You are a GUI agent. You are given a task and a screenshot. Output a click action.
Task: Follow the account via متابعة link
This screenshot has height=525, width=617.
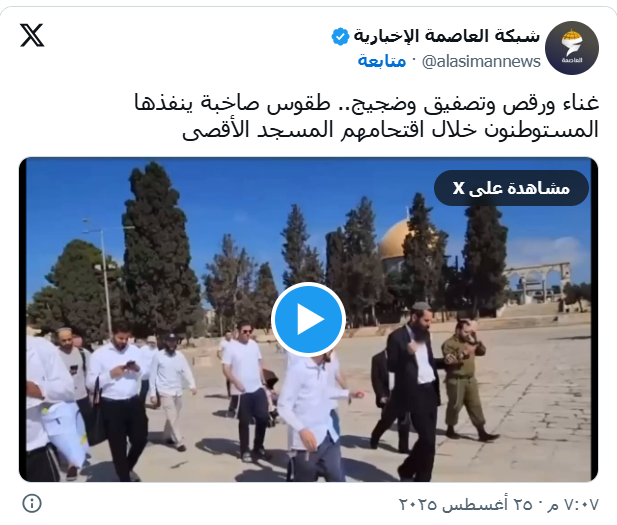[x=382, y=61]
